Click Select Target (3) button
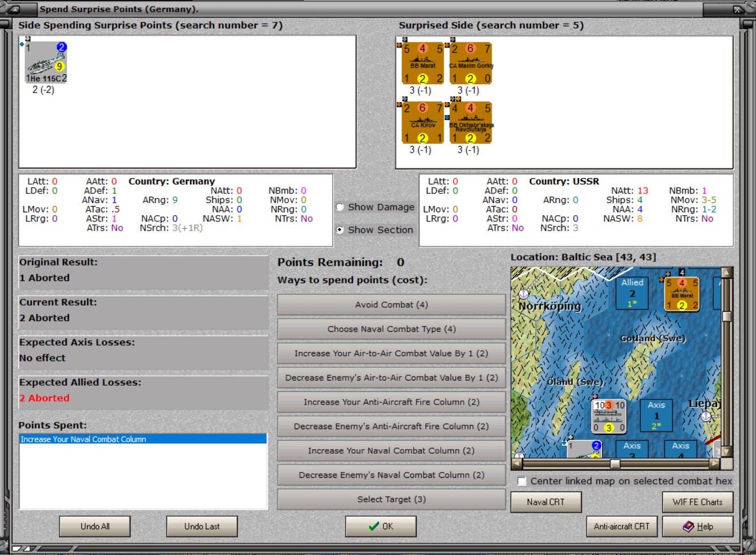 391,499
